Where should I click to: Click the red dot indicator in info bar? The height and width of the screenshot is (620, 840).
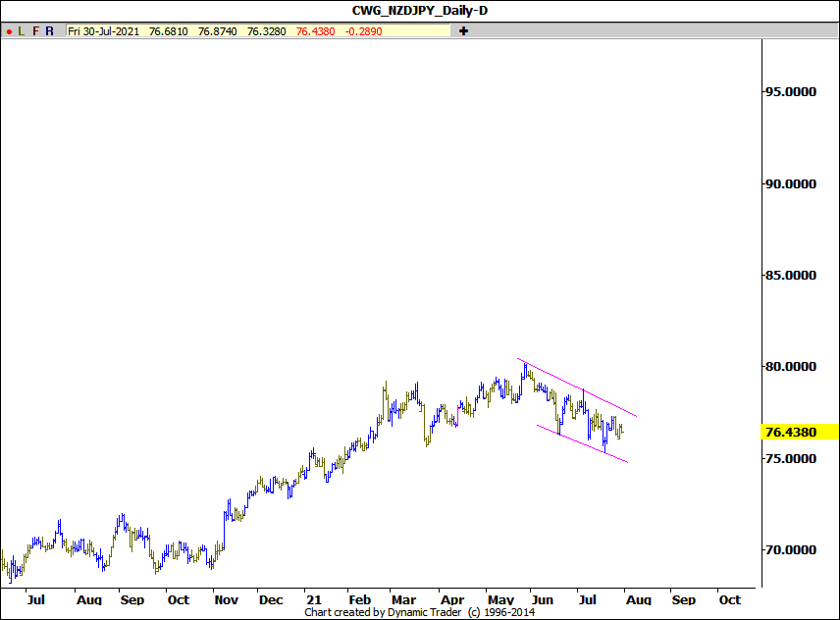(x=9, y=31)
